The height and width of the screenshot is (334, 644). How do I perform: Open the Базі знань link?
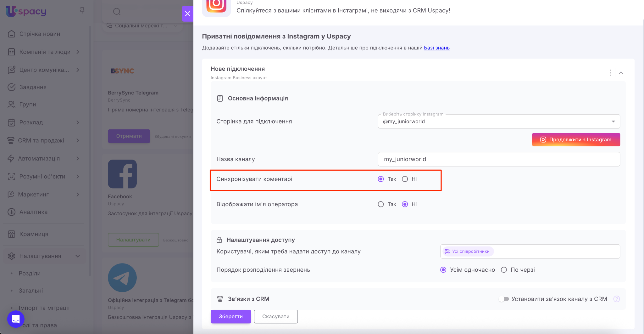tap(436, 48)
